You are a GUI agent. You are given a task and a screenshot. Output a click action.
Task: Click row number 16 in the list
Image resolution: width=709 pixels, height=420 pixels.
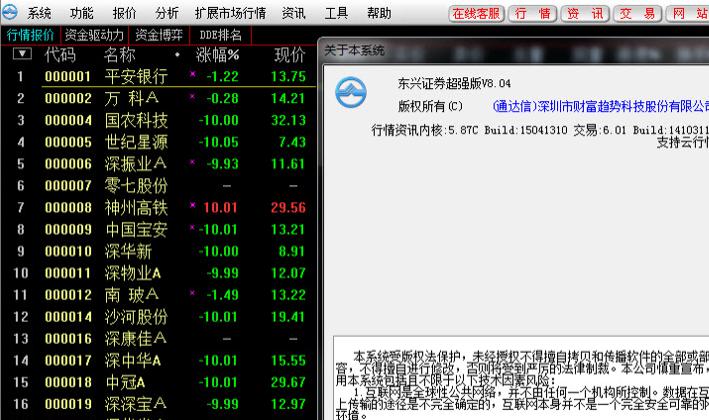(x=21, y=404)
